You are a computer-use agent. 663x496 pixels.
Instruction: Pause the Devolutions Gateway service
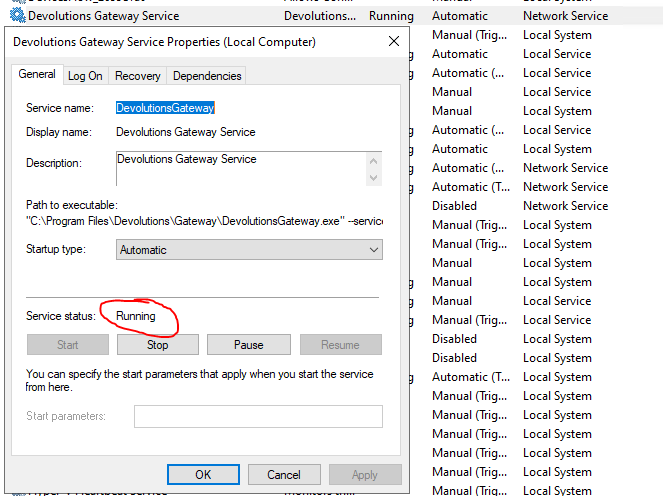[x=249, y=345]
